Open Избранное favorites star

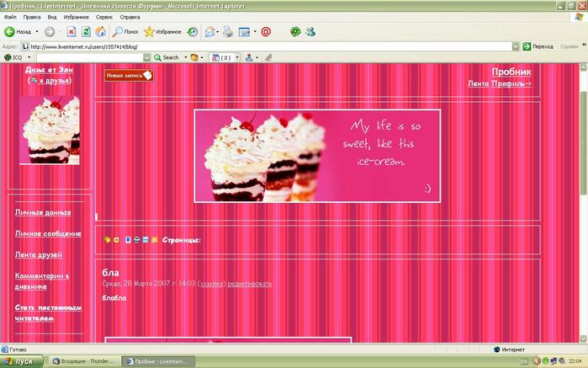click(162, 32)
